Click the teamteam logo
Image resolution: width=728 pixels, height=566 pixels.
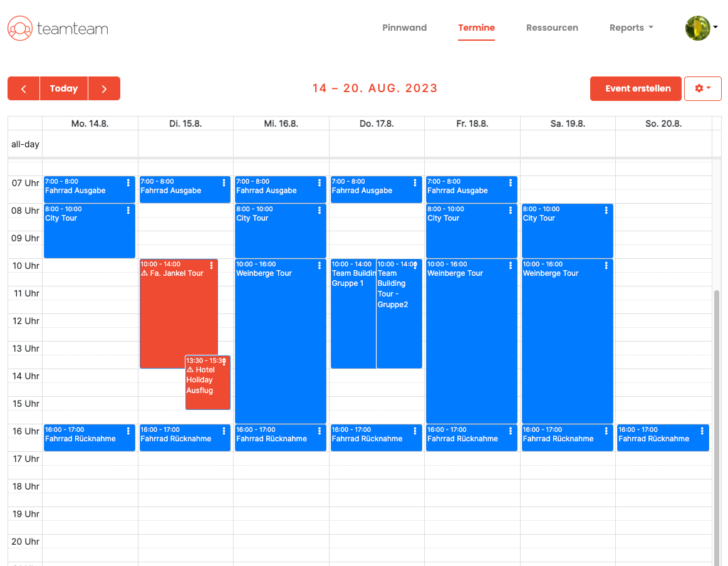coord(58,28)
